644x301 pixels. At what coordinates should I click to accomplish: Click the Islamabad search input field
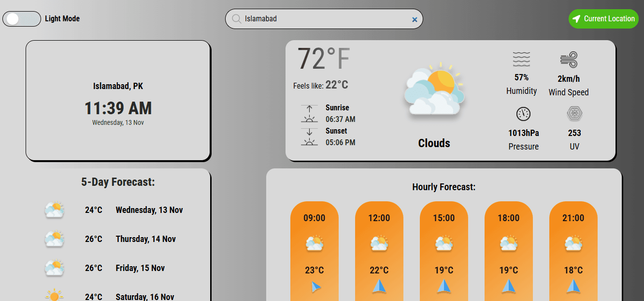(324, 19)
